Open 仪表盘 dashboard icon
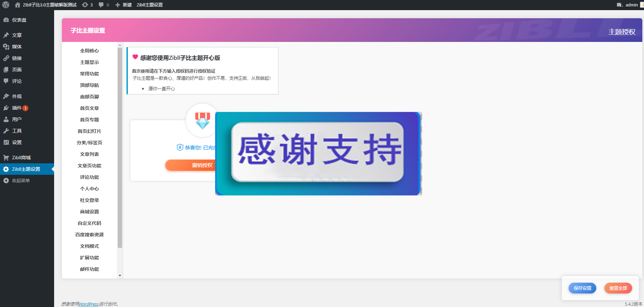Screen dimensions: 644x307 6,20
